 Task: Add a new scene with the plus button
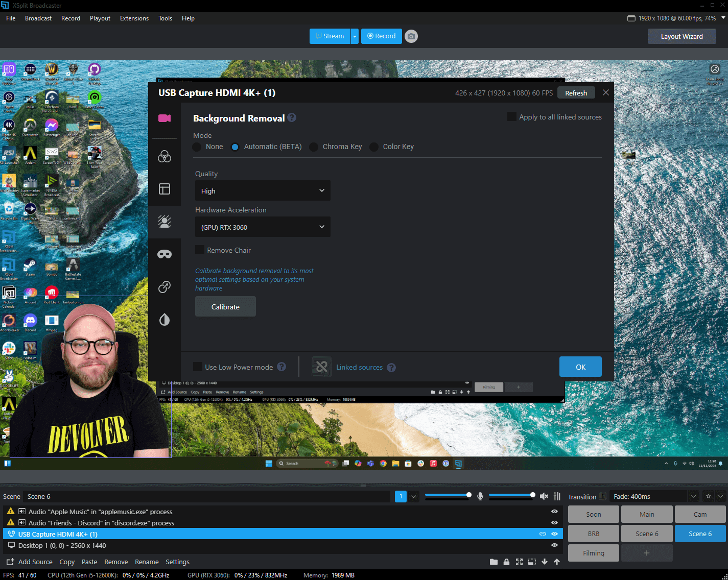(x=647, y=553)
